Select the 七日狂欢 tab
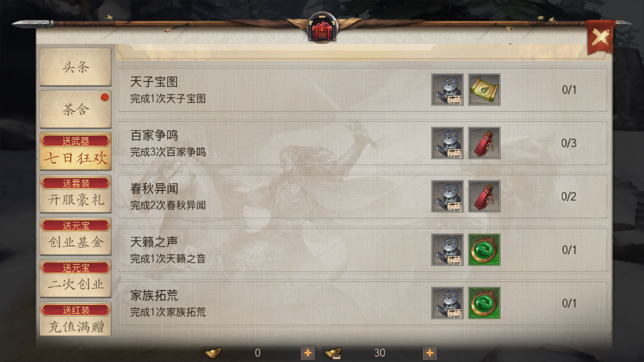Image resolution: width=644 pixels, height=362 pixels. tap(76, 152)
